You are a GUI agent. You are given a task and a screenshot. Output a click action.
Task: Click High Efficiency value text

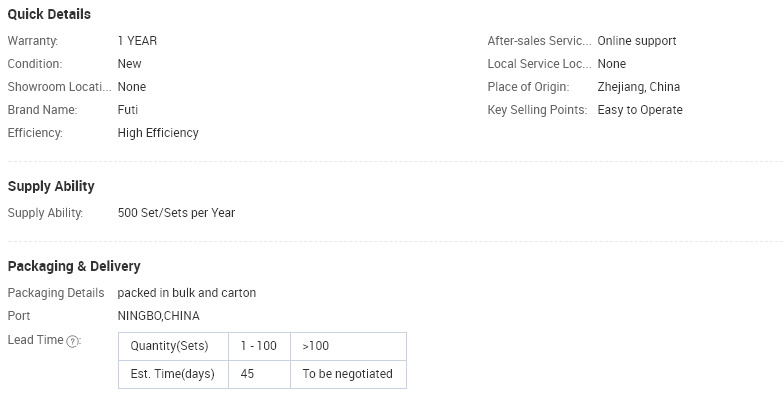(158, 133)
